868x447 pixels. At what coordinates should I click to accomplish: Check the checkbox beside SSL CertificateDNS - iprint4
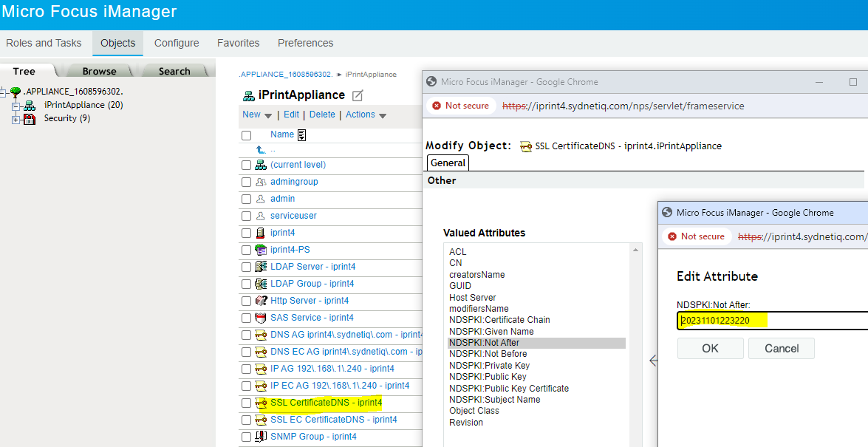[x=246, y=402]
